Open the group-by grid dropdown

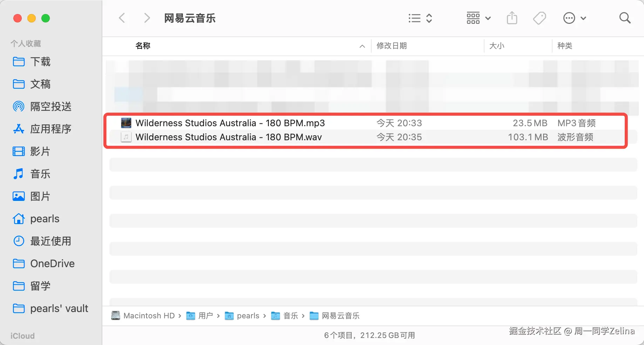point(479,18)
